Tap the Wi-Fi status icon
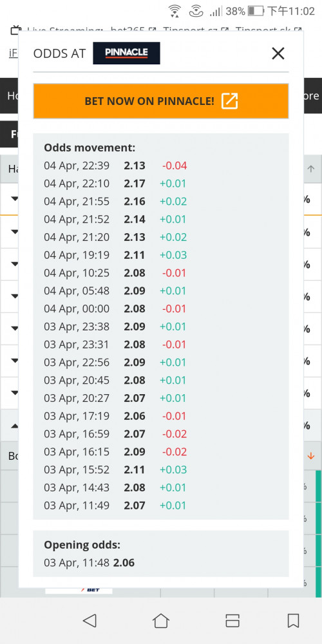Viewport: 322px width, 644px height. click(175, 11)
